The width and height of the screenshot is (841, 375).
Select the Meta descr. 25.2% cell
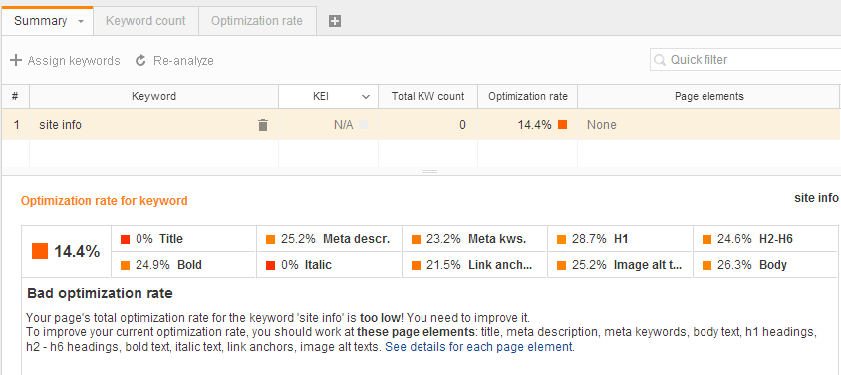(329, 239)
